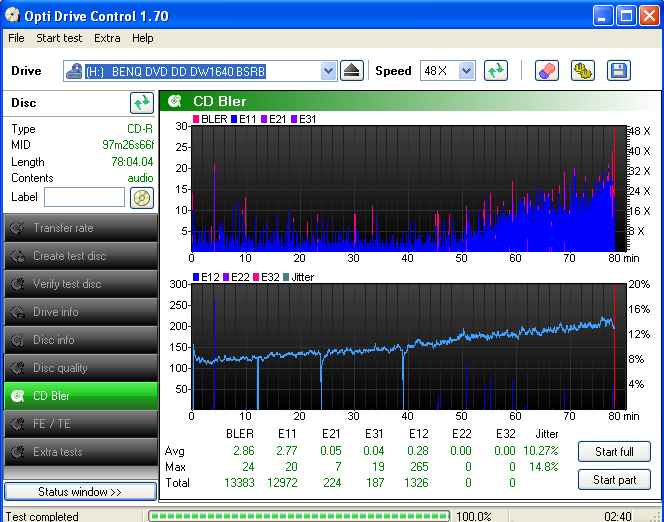Open the Extra menu
664x522 pixels.
click(x=107, y=38)
